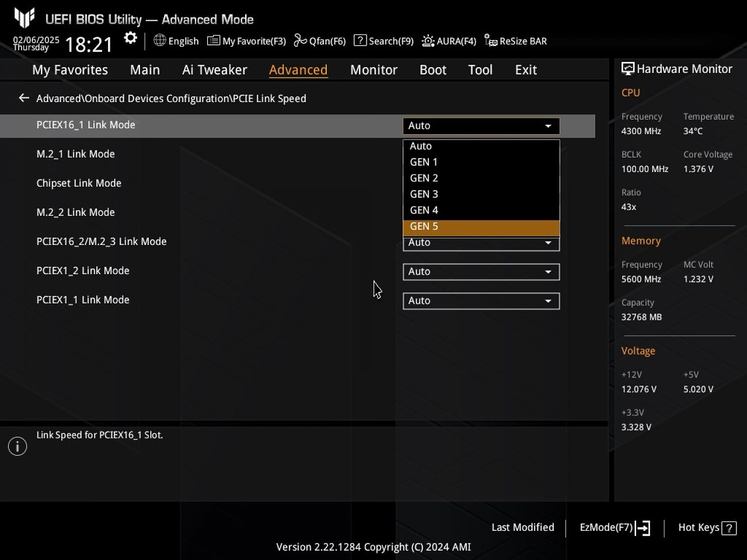This screenshot has width=747, height=560.
Task: Expand the PCIEX1_2 Link Mode dropdown
Action: tap(481, 272)
